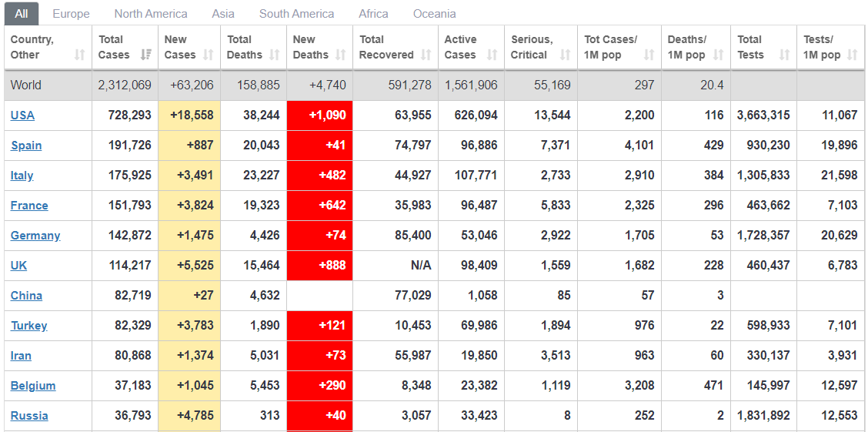The height and width of the screenshot is (432, 868).
Task: Click Tests/1M pop sort icon
Action: coord(852,55)
